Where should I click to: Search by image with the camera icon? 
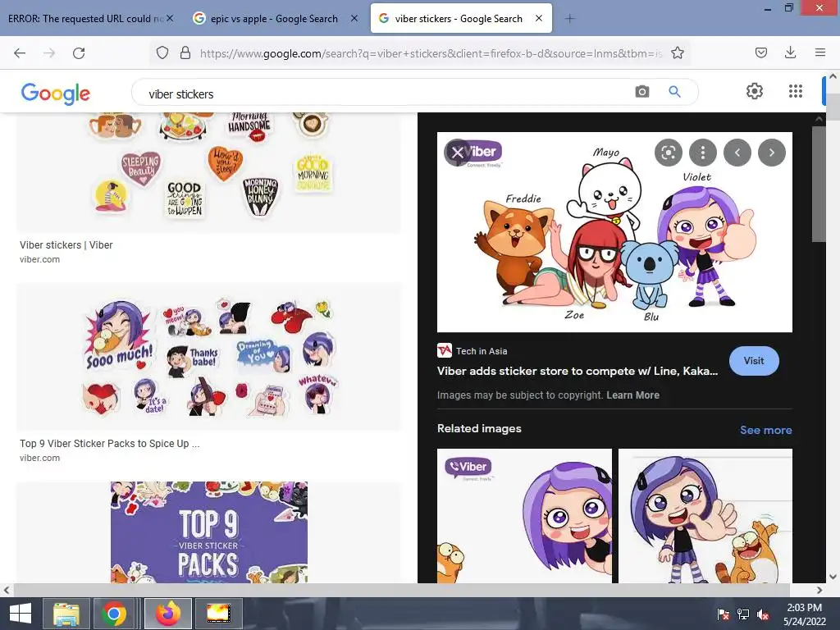[x=641, y=92]
